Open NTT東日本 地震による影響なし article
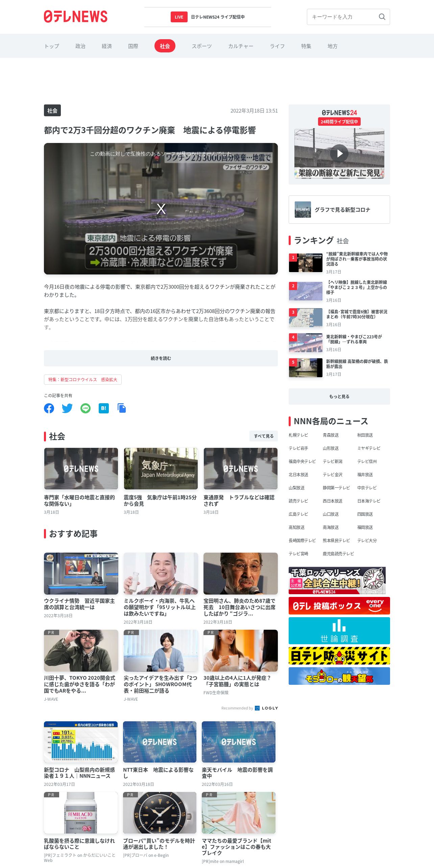Viewport: 434px width, 868px height. pos(160,754)
